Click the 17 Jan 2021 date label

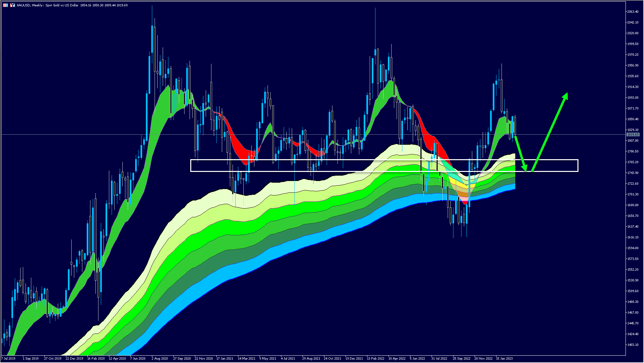225,359
